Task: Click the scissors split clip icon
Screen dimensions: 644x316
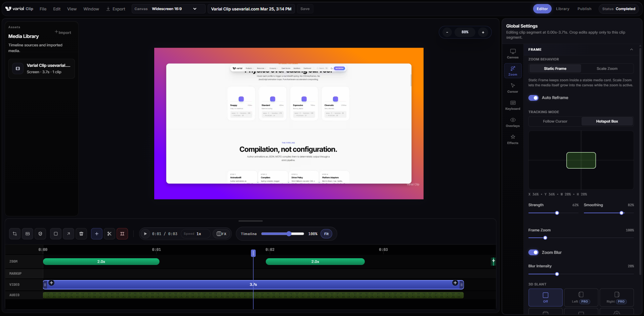Action: [110, 234]
